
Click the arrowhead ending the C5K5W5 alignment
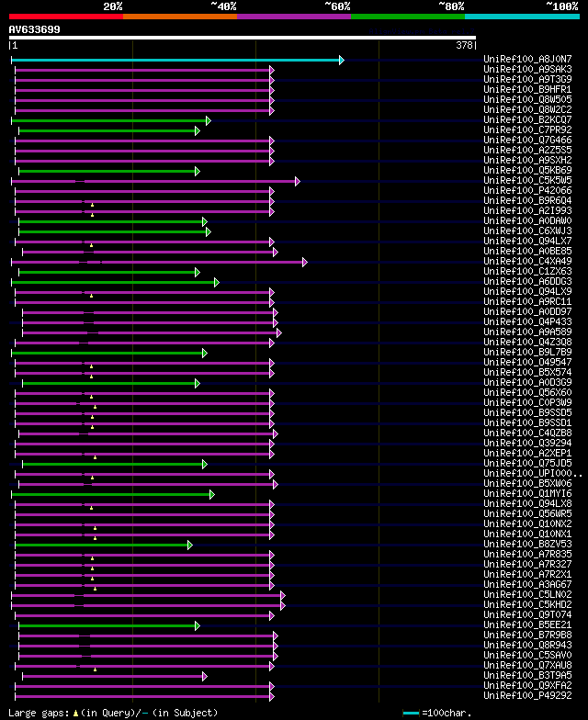[x=298, y=182]
